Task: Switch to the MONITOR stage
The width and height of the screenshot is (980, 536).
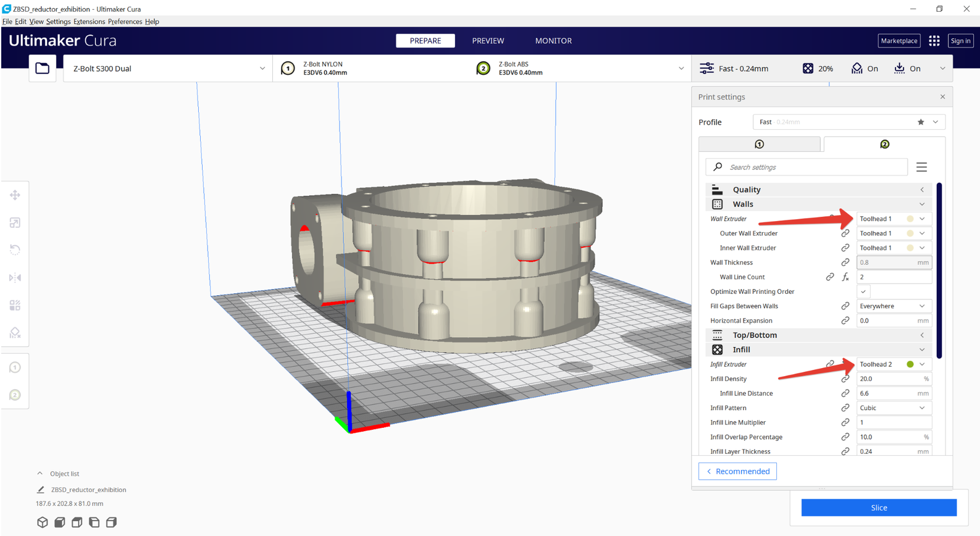Action: coord(553,41)
